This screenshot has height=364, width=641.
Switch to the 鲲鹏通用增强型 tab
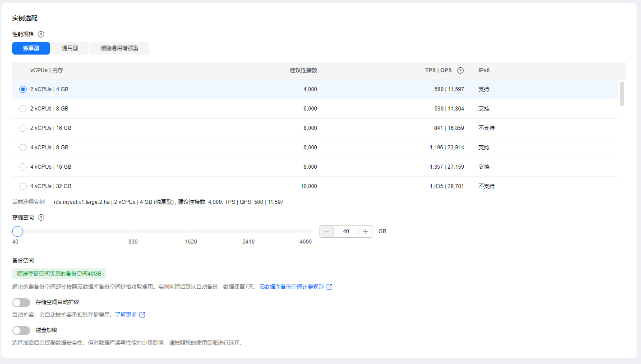tap(119, 48)
